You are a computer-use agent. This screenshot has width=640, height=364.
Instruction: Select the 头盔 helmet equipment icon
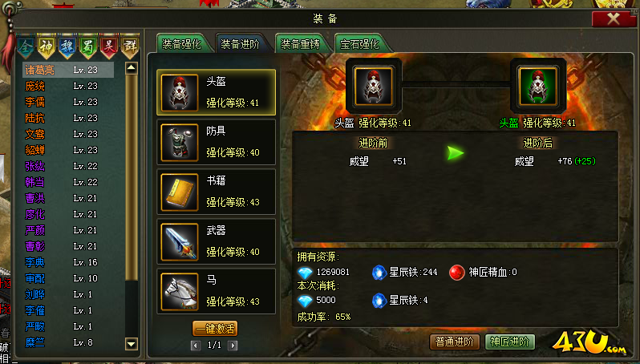coord(180,93)
